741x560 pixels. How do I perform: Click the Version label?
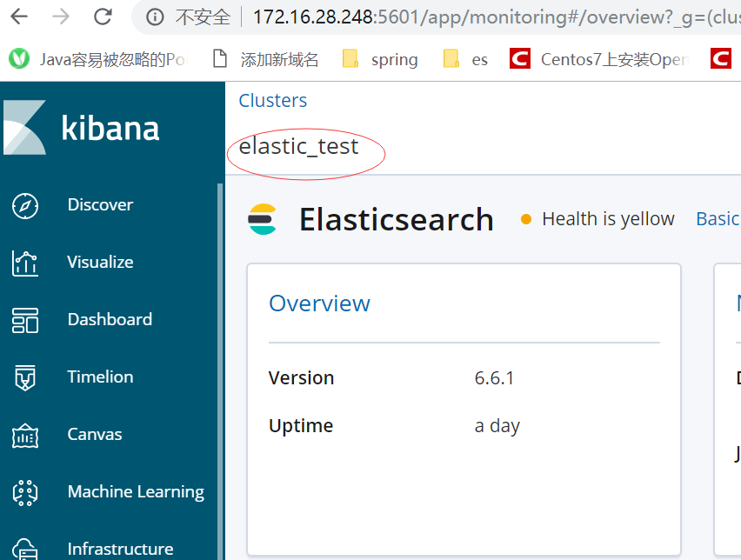coord(301,378)
